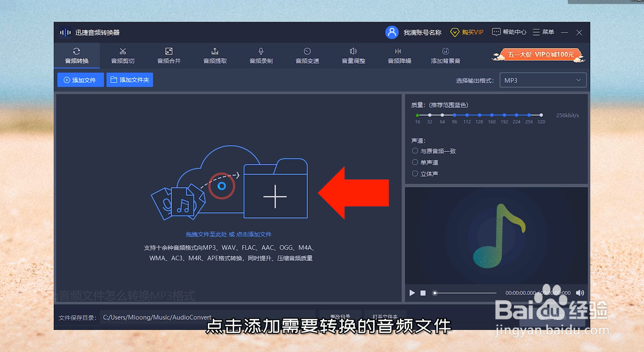Open the 帮助中心 help center
Viewport: 644px width, 352px height.
[x=509, y=32]
